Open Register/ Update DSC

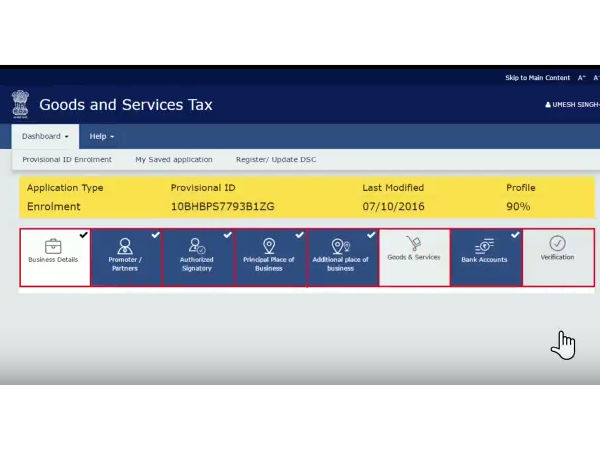[276, 159]
